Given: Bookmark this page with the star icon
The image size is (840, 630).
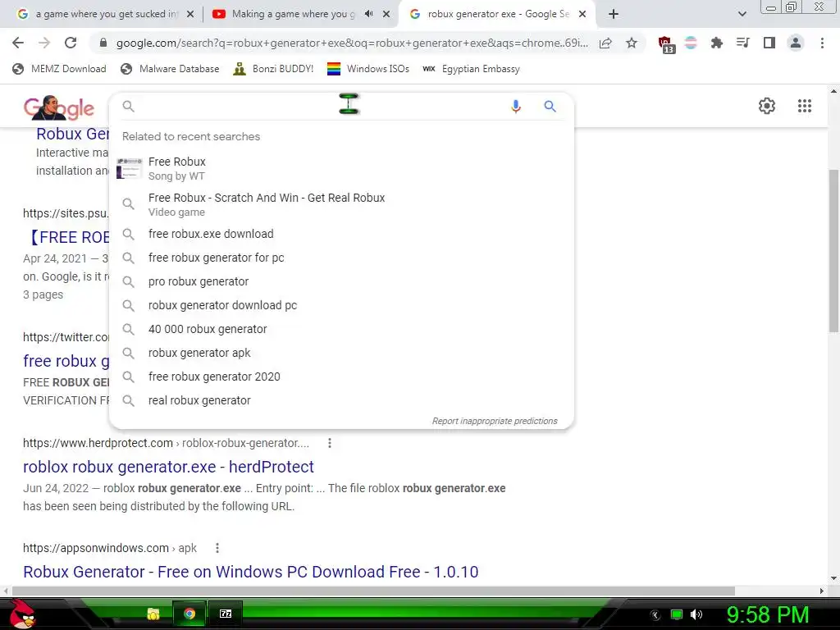Looking at the screenshot, I should pos(632,43).
